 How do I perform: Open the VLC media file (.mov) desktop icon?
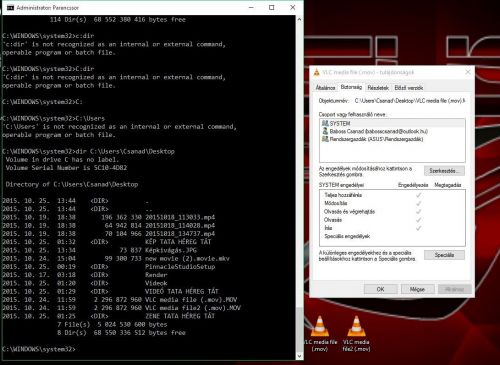[320, 334]
